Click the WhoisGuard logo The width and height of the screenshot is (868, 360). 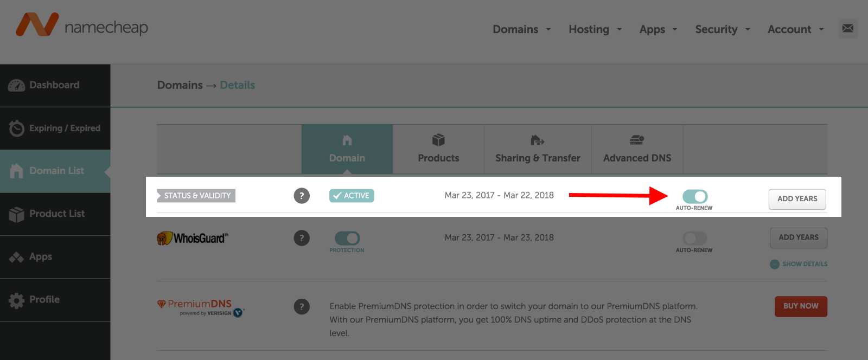pos(193,238)
